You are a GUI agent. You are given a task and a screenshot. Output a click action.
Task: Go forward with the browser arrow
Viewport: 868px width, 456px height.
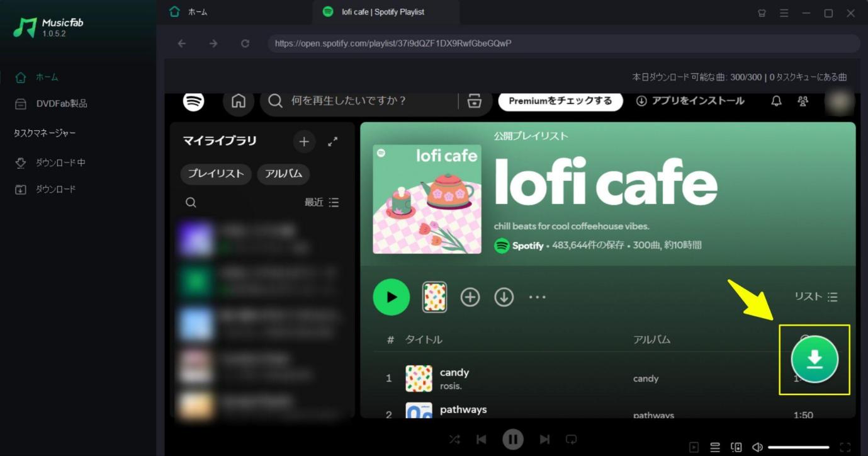(213, 43)
